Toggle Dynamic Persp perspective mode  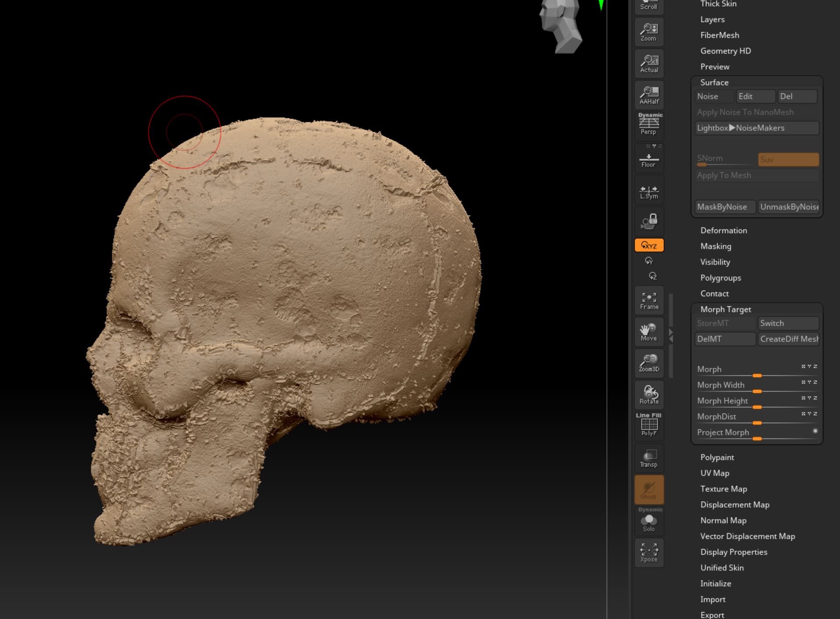click(x=649, y=125)
